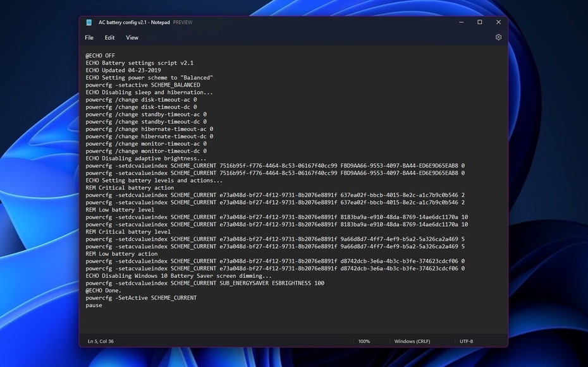Image resolution: width=588 pixels, height=367 pixels.
Task: Click the desktop wallpaper outside Notepad
Action: (38, 190)
